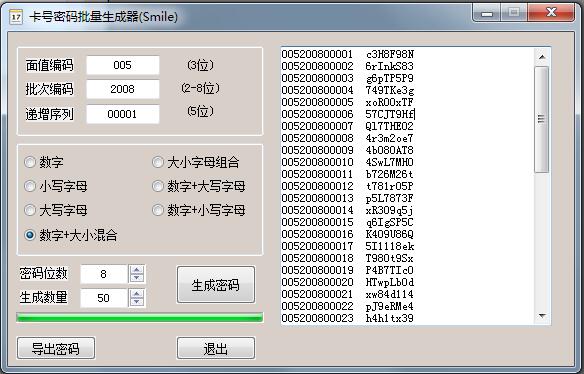Image resolution: width=584 pixels, height=374 pixels.
Task: Click row 005200800009 in output
Action: (347, 150)
